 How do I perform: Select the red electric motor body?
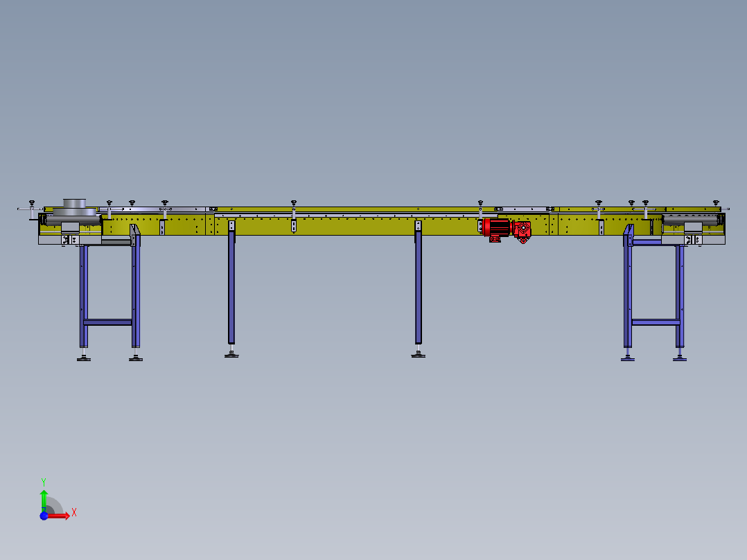pyautogui.click(x=496, y=227)
